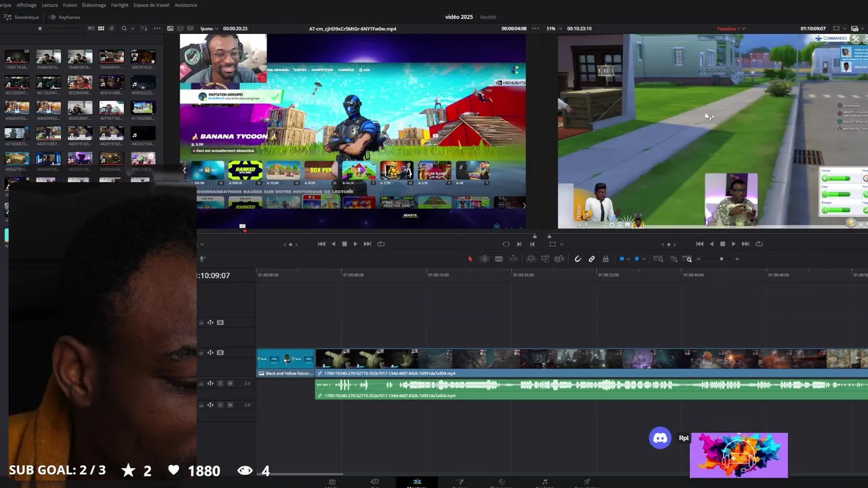The image size is (868, 488).
Task: Go to next clip in timeline viewer
Action: pyautogui.click(x=745, y=244)
